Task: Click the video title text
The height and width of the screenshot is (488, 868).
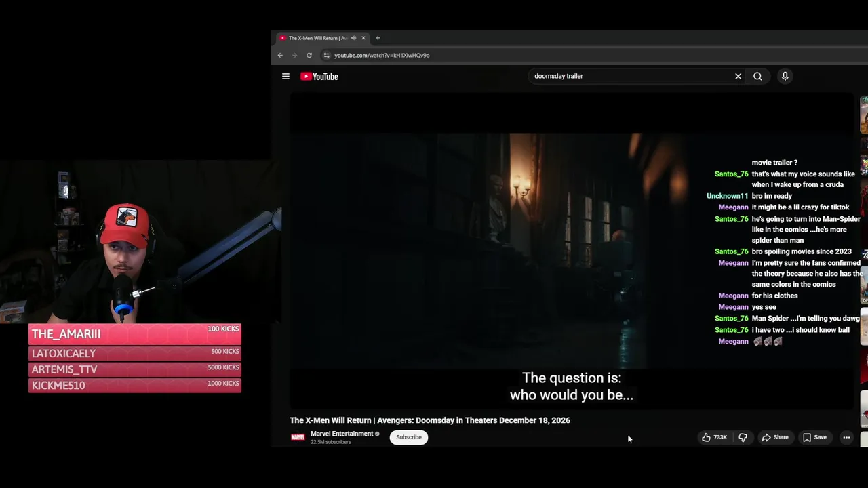Action: [x=430, y=420]
